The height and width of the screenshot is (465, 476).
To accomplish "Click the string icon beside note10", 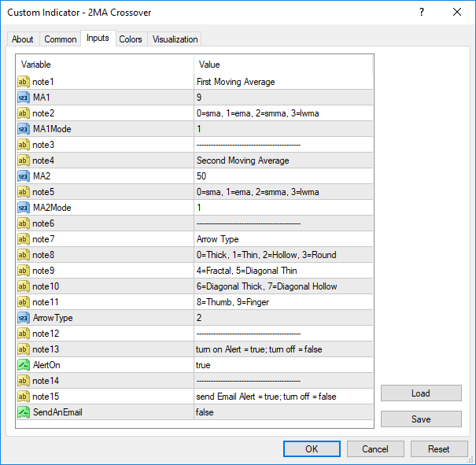I will (24, 286).
